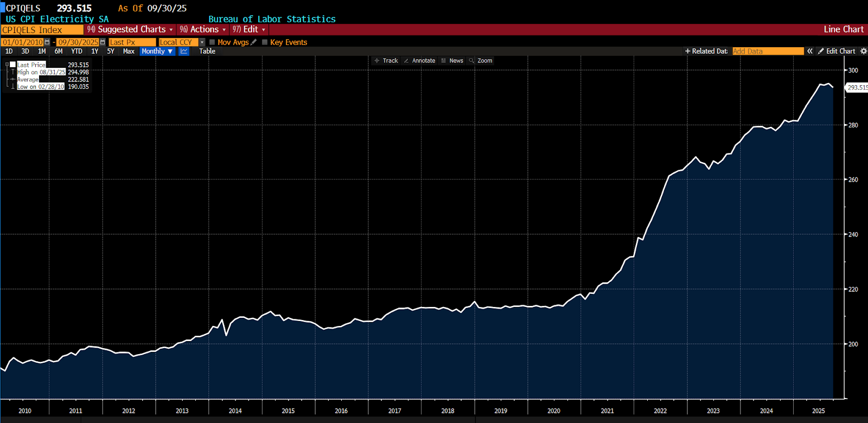Click the Mov Avgs pencil edit icon
This screenshot has height=423, width=868.
[254, 42]
